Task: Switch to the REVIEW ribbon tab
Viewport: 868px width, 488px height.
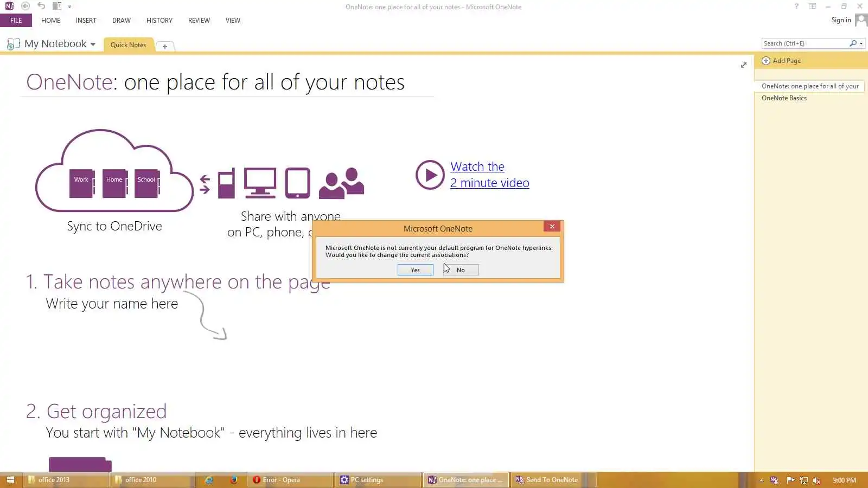Action: point(199,21)
